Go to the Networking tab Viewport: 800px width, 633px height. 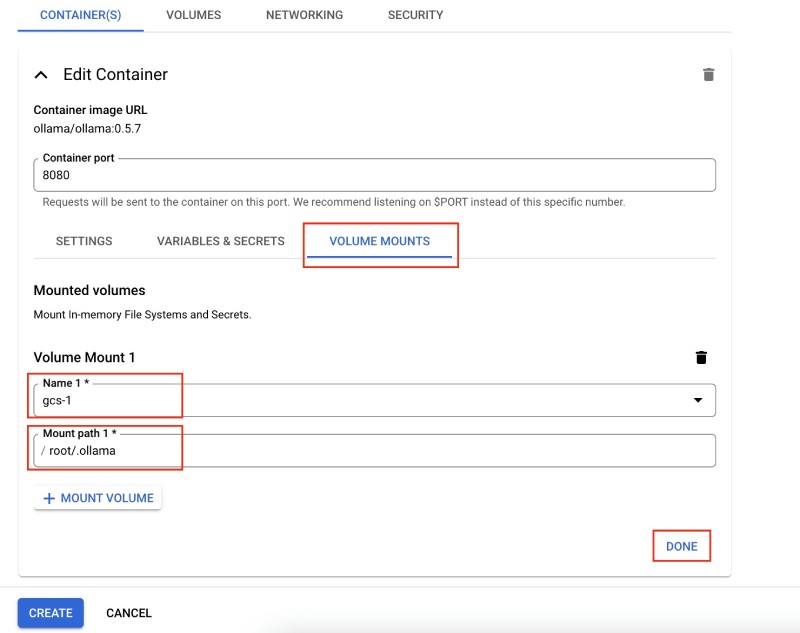304,15
